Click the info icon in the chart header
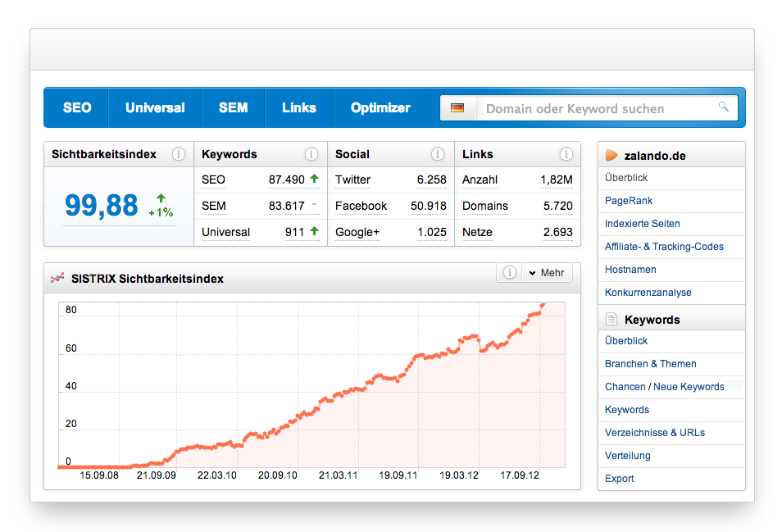Viewport: 782px width, 532px height. pyautogui.click(x=509, y=273)
